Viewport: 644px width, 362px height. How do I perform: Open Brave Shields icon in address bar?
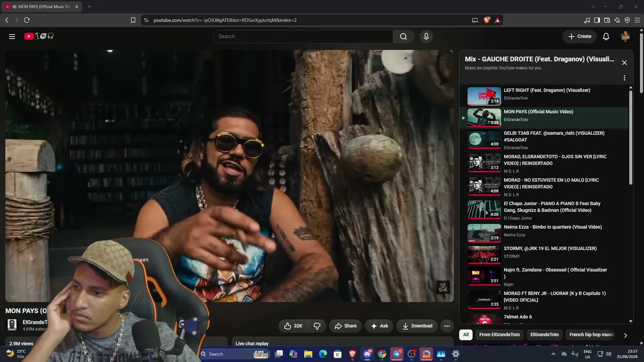point(487,20)
